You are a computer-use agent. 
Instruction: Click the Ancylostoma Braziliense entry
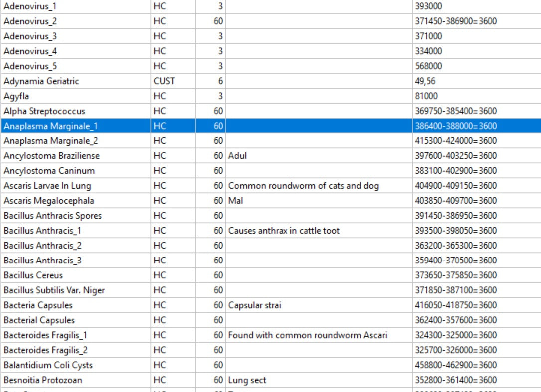75,156
